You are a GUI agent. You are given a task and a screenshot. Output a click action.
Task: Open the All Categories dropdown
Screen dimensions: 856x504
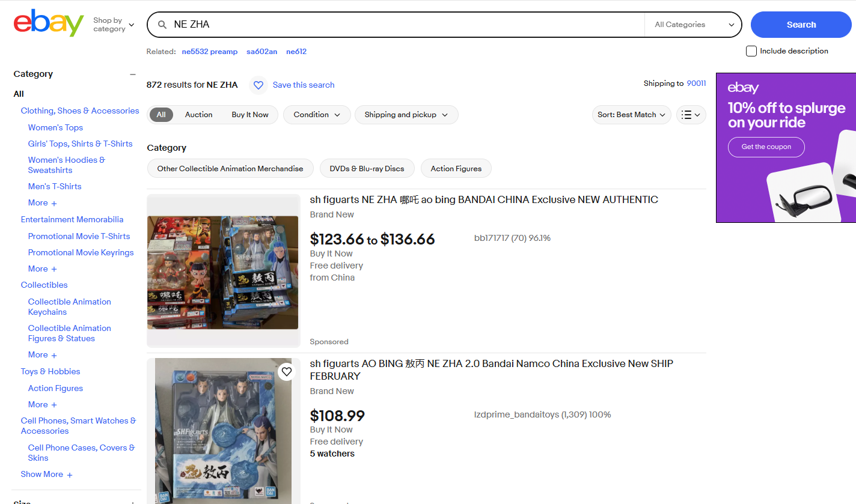pyautogui.click(x=694, y=25)
